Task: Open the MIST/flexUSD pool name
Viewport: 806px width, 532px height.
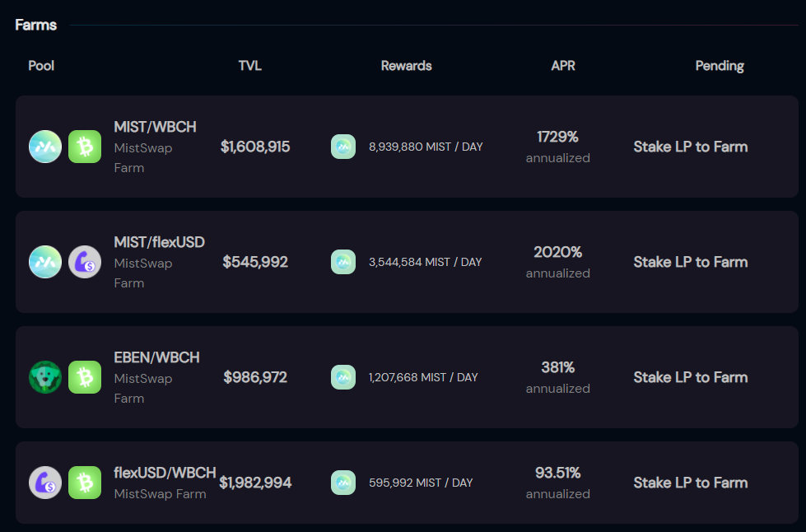Action: click(160, 242)
